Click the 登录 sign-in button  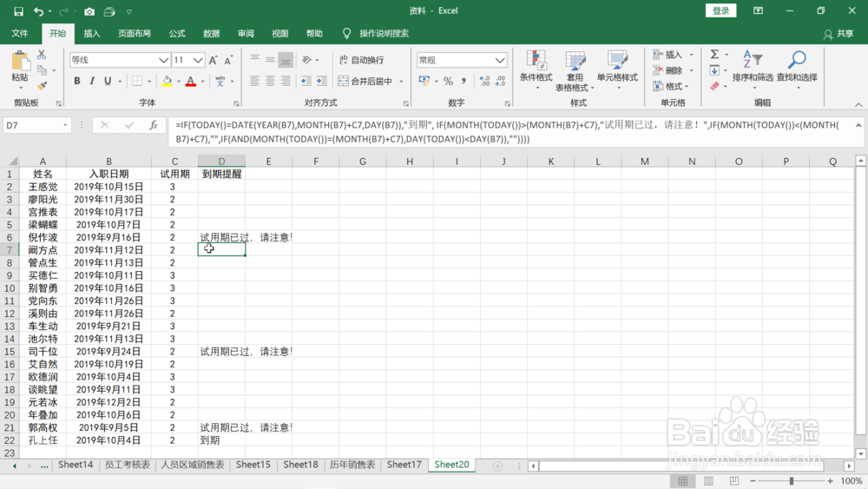pos(720,10)
